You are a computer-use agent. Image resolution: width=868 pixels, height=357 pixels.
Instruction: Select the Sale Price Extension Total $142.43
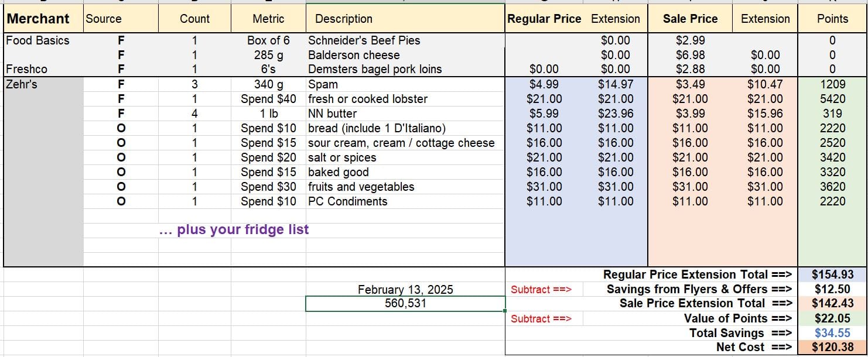832,304
